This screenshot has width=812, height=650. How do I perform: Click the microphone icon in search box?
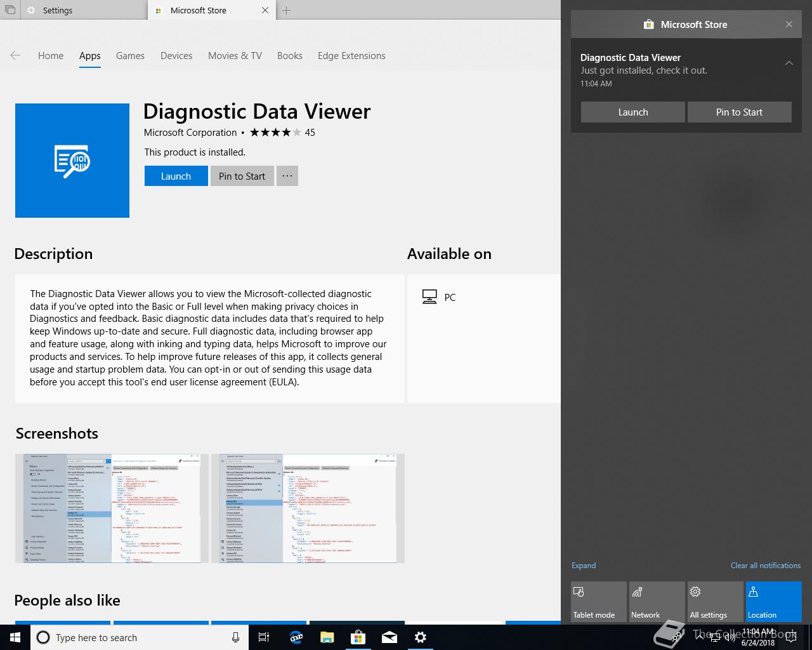(x=235, y=637)
